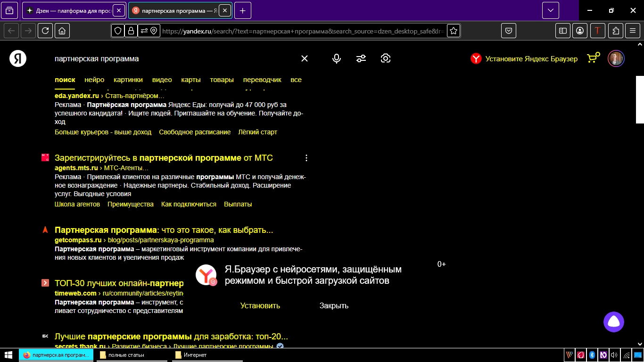644x362 pixels.
Task: Open Лучшие партнерские программы для заработка result
Action: coord(171,337)
